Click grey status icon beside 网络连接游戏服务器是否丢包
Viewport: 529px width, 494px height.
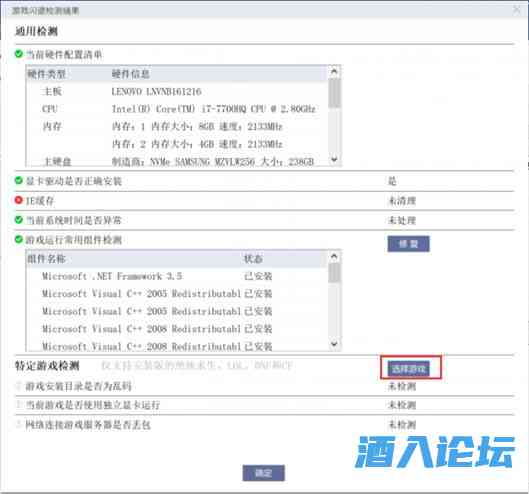point(19,424)
